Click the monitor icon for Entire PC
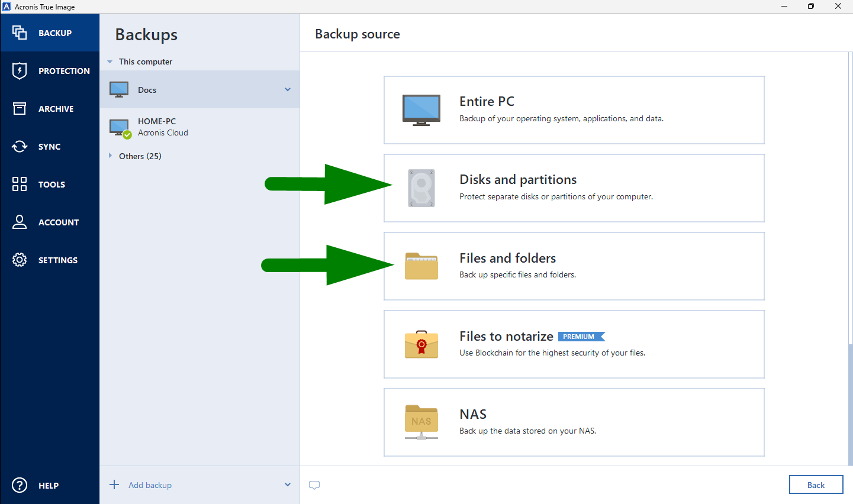853x504 pixels. 421,109
